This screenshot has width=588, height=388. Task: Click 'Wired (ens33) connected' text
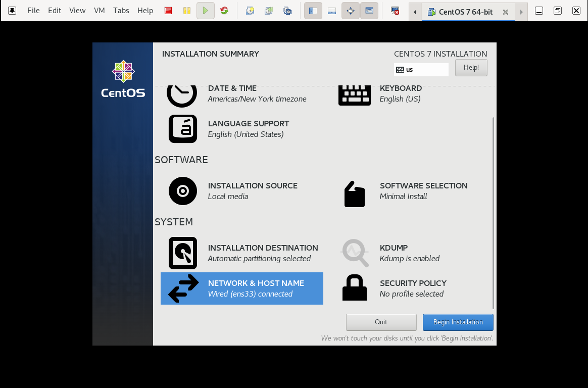click(250, 294)
